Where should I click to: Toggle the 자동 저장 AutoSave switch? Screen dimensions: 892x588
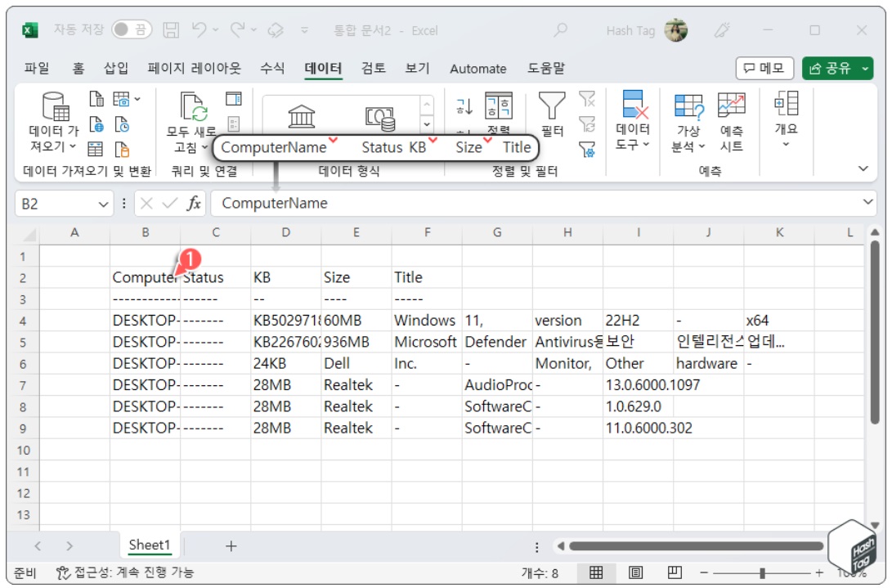132,29
